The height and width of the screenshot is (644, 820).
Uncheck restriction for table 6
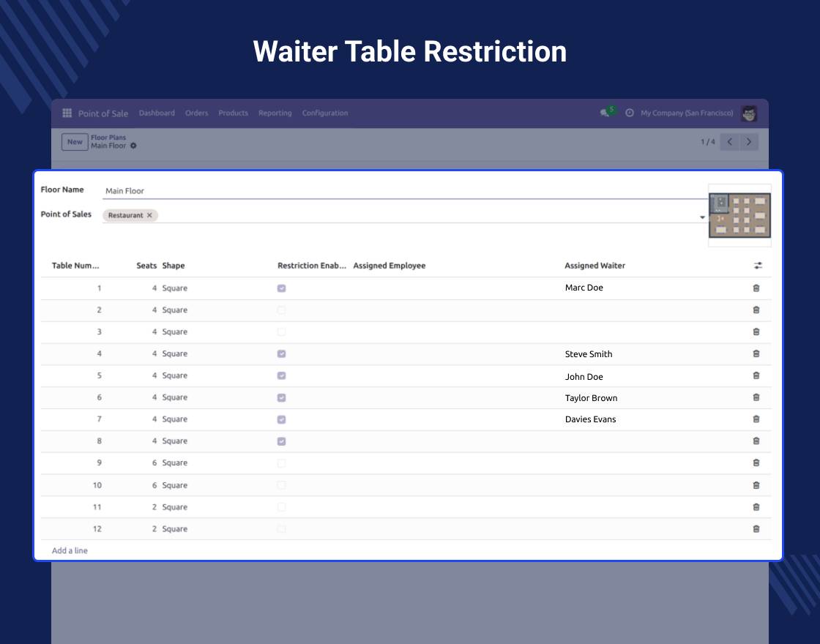coord(281,398)
